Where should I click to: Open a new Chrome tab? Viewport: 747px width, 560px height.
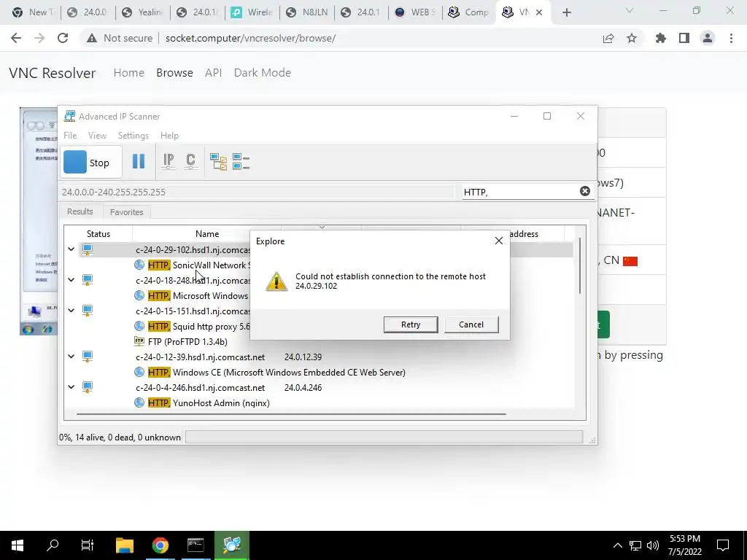click(x=566, y=12)
